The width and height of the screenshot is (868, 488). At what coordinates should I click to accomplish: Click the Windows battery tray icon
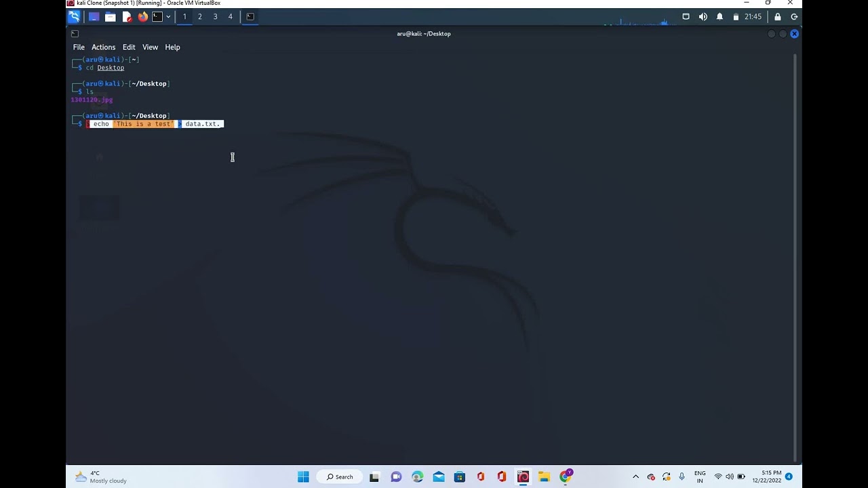[741, 476]
